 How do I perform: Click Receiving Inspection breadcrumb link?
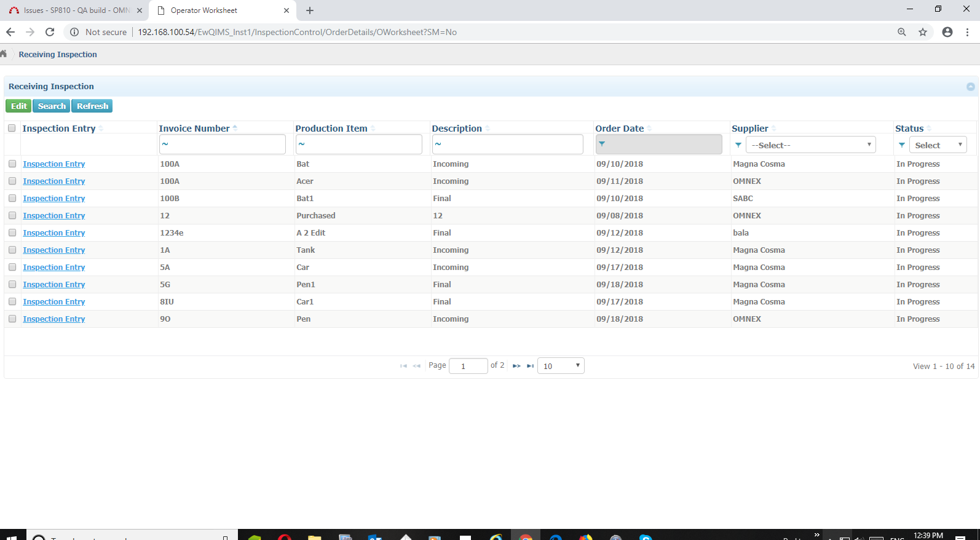[x=58, y=54]
